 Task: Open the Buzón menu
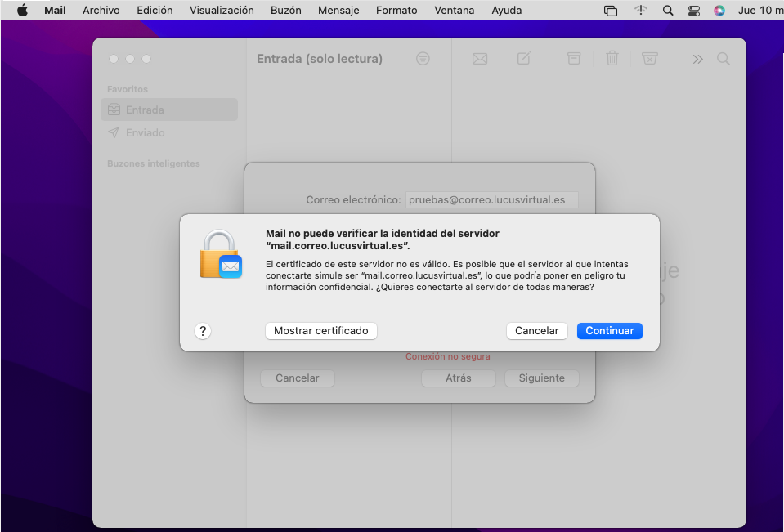click(x=286, y=10)
